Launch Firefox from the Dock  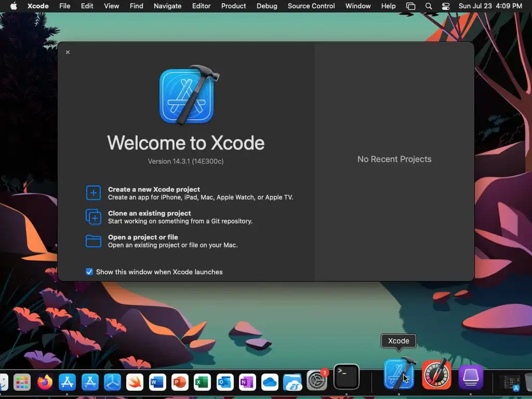tap(45, 382)
